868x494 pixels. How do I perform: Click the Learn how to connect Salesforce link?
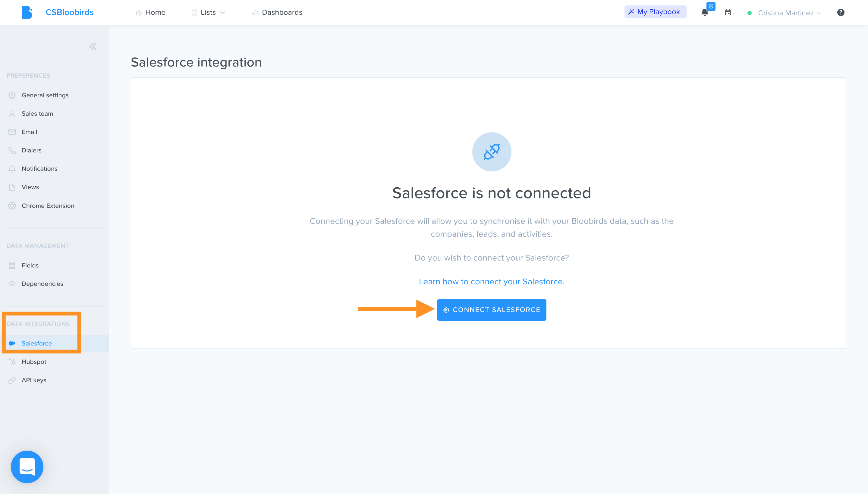coord(491,281)
